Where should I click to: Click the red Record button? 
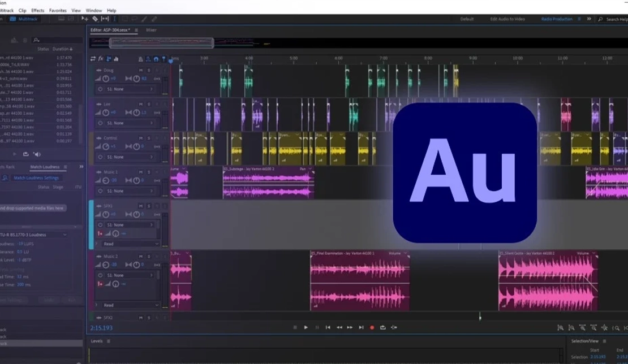tap(372, 327)
